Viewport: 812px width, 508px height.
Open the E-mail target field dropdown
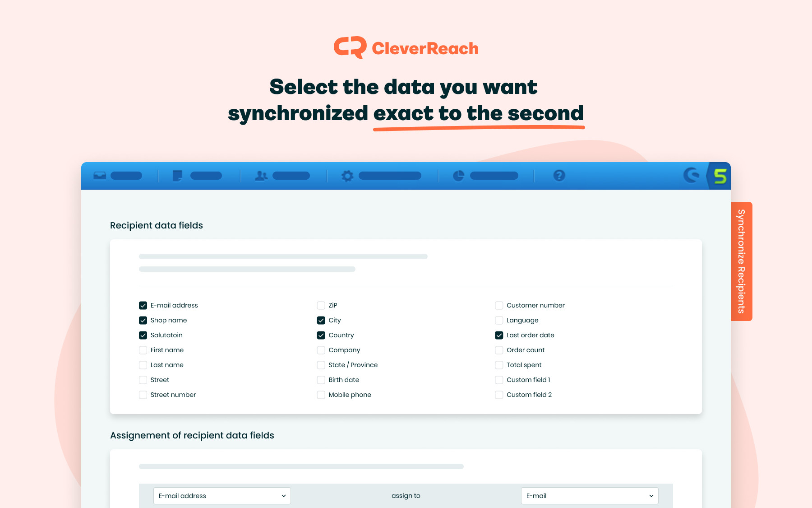[590, 496]
